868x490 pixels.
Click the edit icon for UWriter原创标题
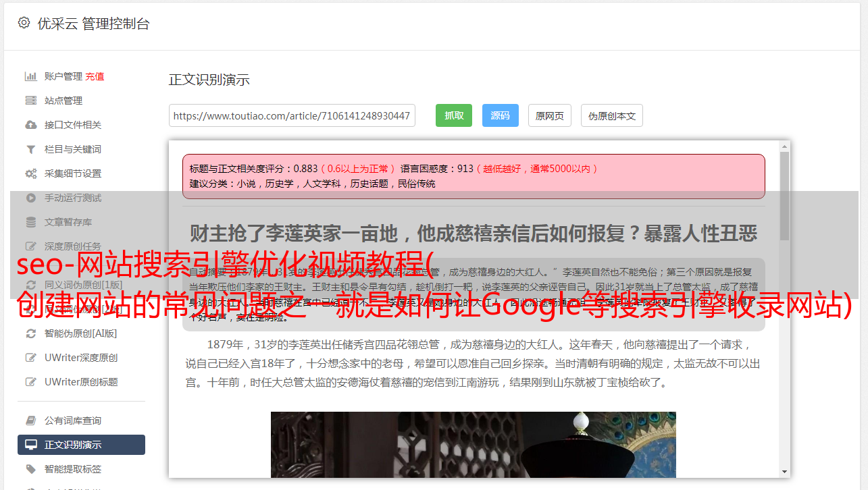[x=31, y=381]
